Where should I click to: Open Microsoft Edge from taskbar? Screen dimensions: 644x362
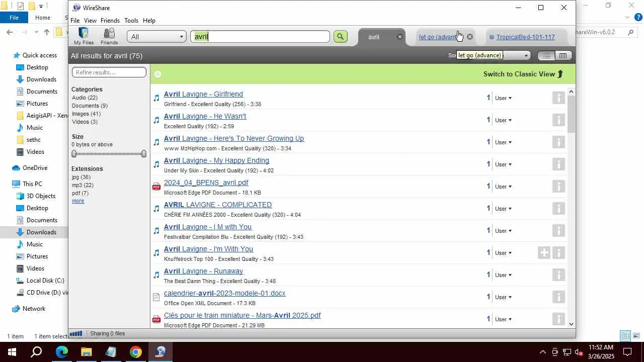61,352
